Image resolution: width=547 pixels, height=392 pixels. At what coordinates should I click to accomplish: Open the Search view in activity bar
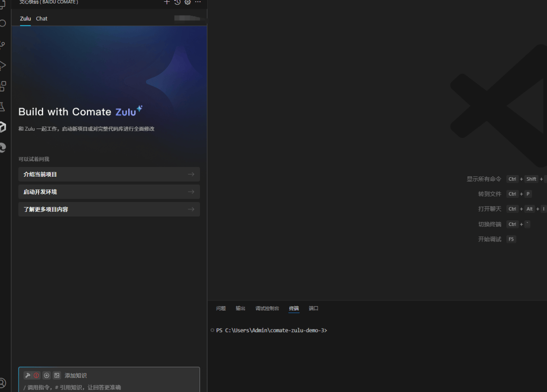[x=3, y=23]
